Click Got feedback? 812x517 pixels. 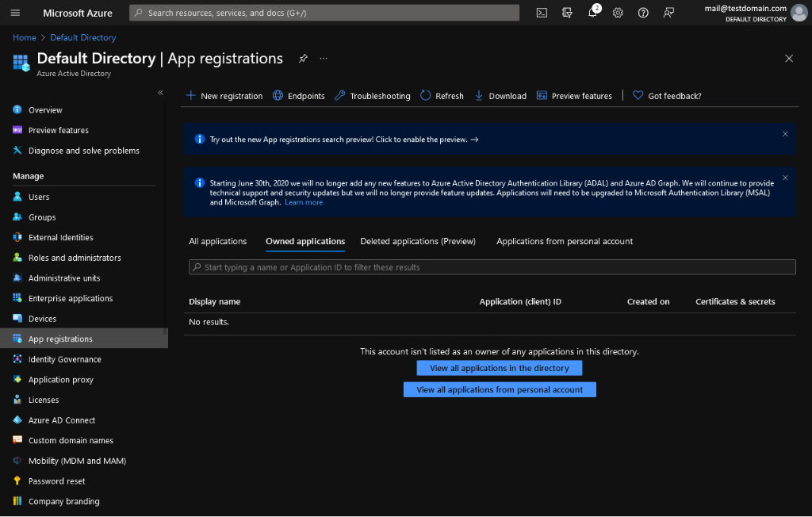tap(667, 96)
